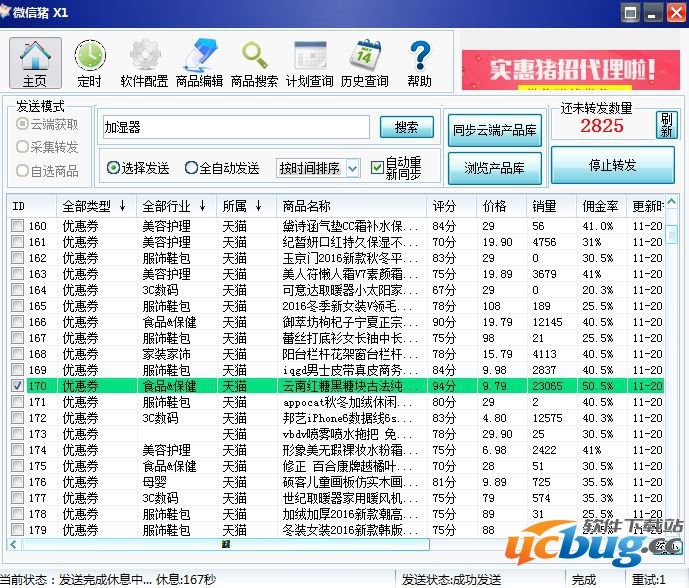The image size is (689, 588).
Task: Toggle the 自动重新同步 checkbox
Action: click(377, 168)
